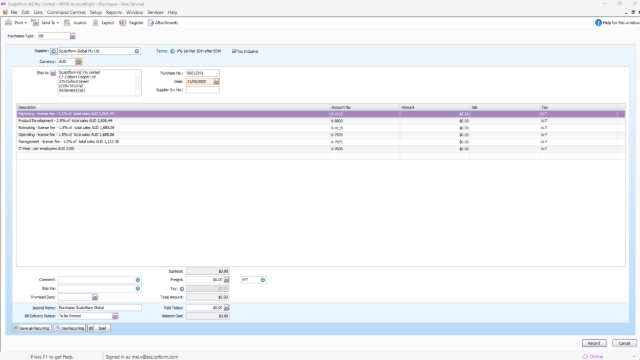
Task: Click the Help for this window icon
Action: point(598,23)
